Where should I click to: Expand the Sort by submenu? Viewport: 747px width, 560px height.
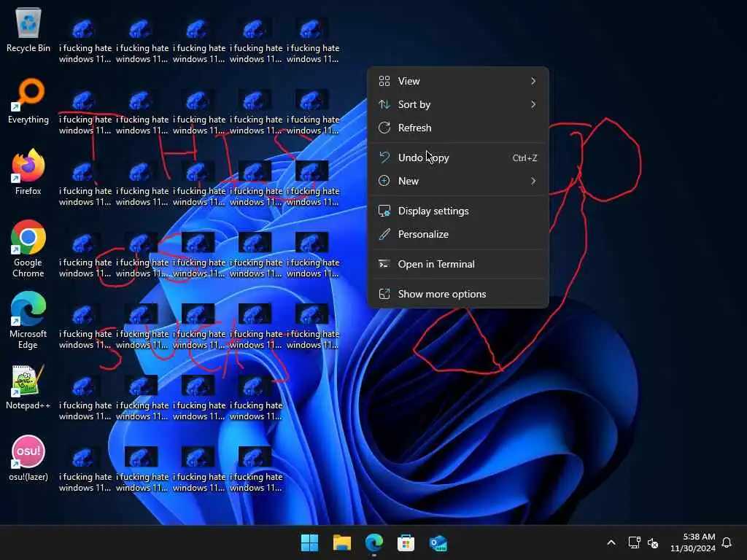(x=458, y=105)
